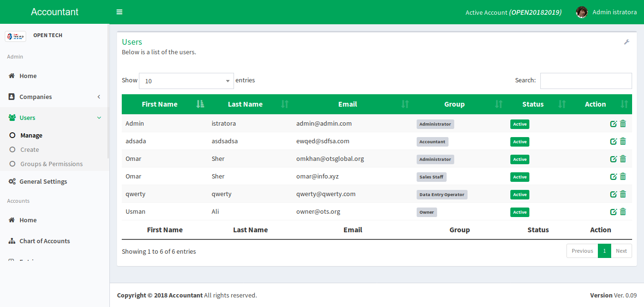The height and width of the screenshot is (307, 644).
Task: Toggle the sidebar hamburger menu
Action: coord(119,12)
